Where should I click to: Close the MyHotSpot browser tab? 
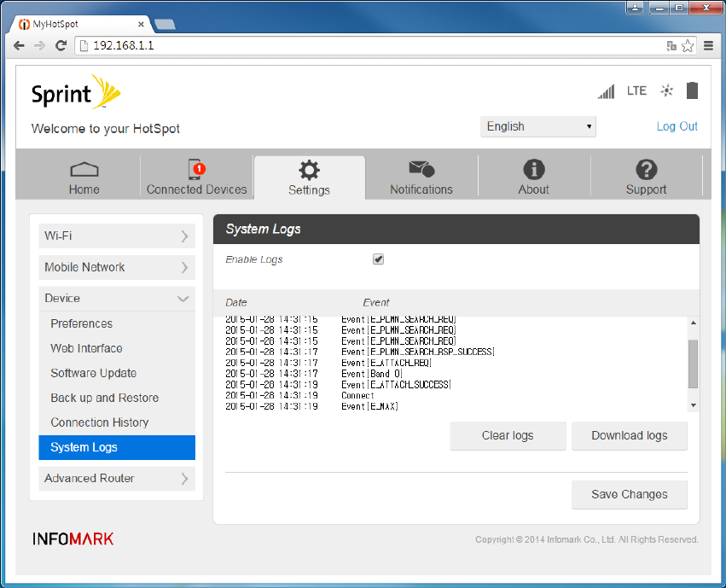coord(141,24)
